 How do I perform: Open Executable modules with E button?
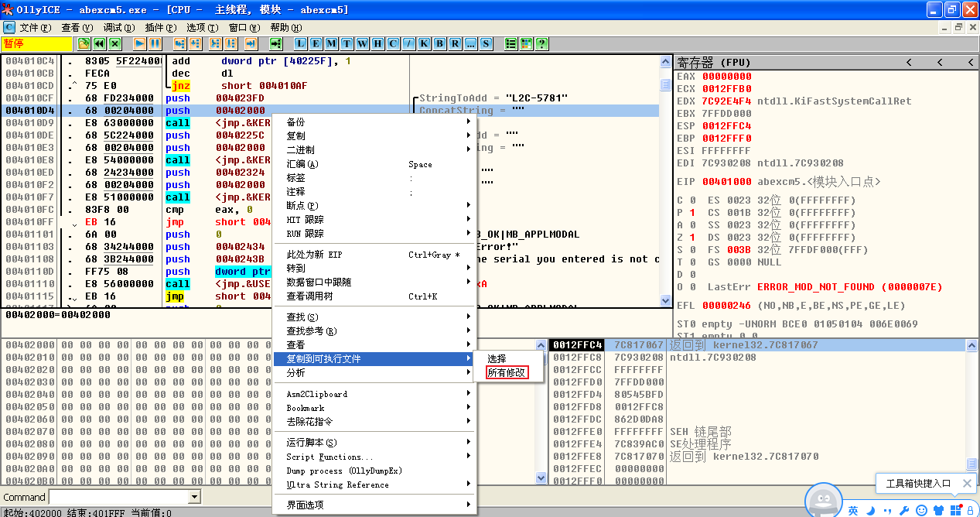click(x=316, y=43)
